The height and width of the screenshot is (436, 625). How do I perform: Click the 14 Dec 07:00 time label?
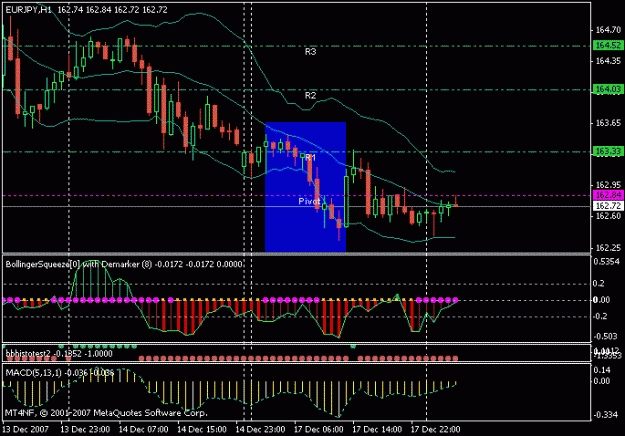(144, 430)
